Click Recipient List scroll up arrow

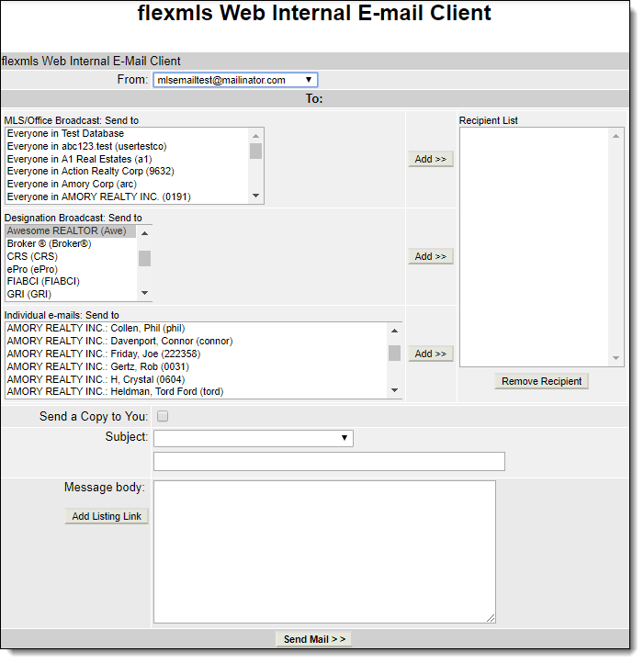[x=616, y=136]
